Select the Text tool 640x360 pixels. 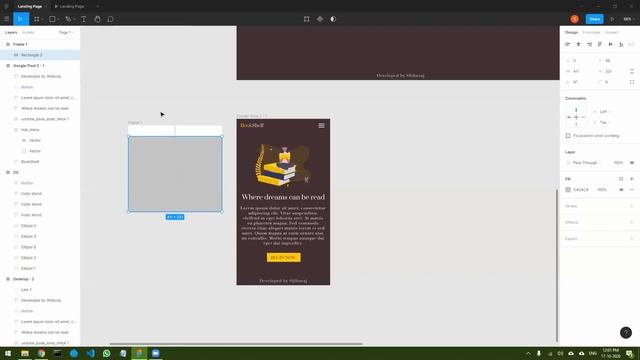click(84, 19)
